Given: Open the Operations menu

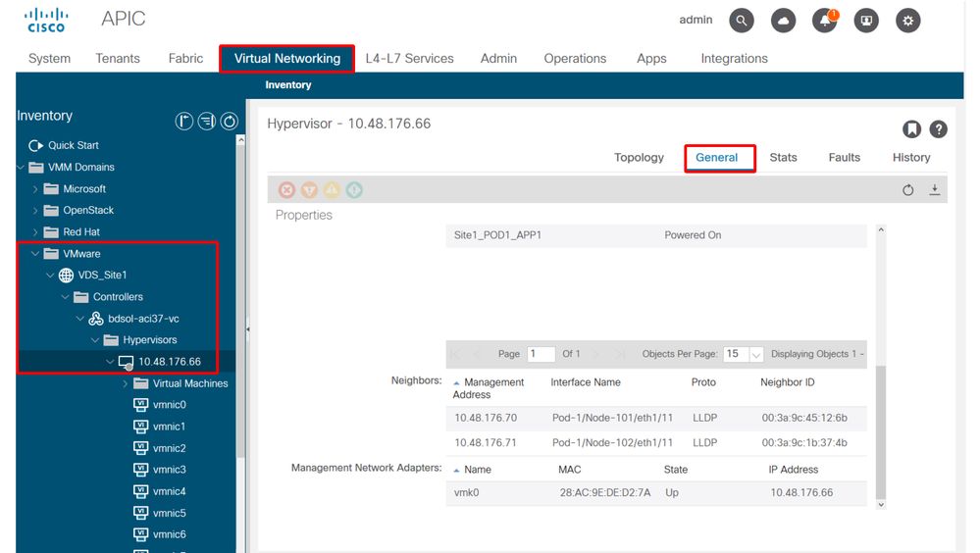Looking at the screenshot, I should [575, 58].
